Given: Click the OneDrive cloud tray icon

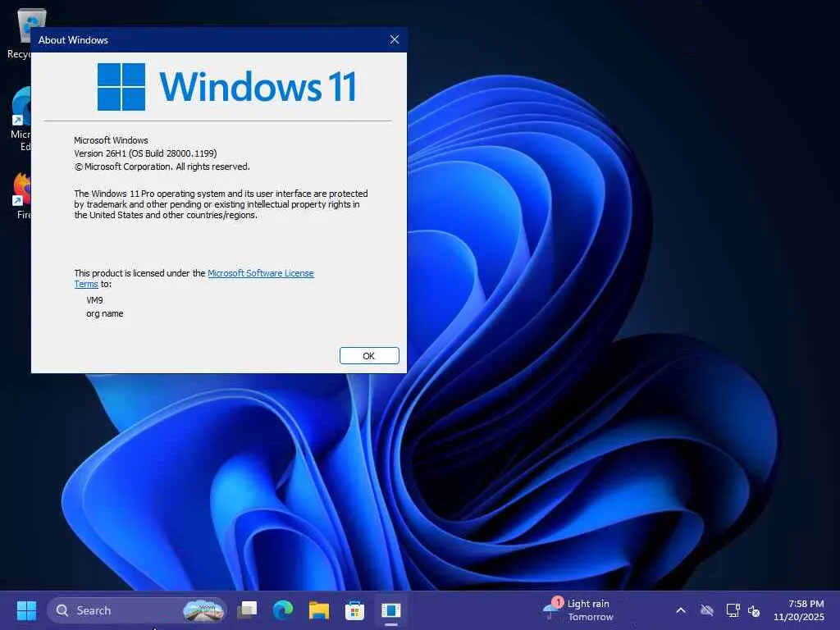Looking at the screenshot, I should (x=707, y=610).
